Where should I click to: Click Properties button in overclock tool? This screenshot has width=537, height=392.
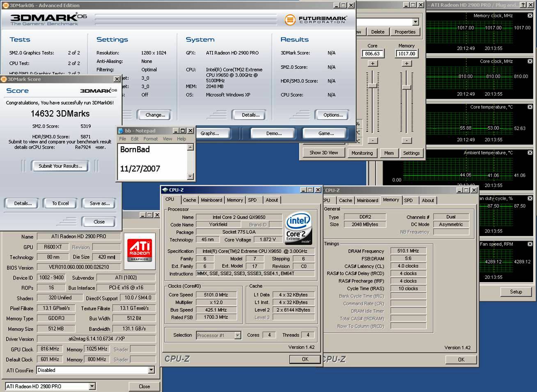tap(405, 32)
